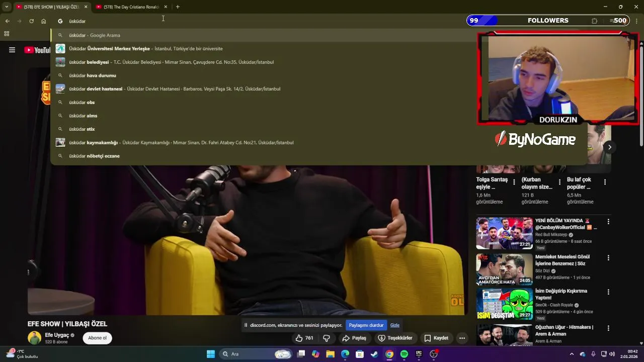The height and width of the screenshot is (362, 644).
Task: Open Memleket Meselesi Gönül İşlerine Benzemez video
Action: 562,260
